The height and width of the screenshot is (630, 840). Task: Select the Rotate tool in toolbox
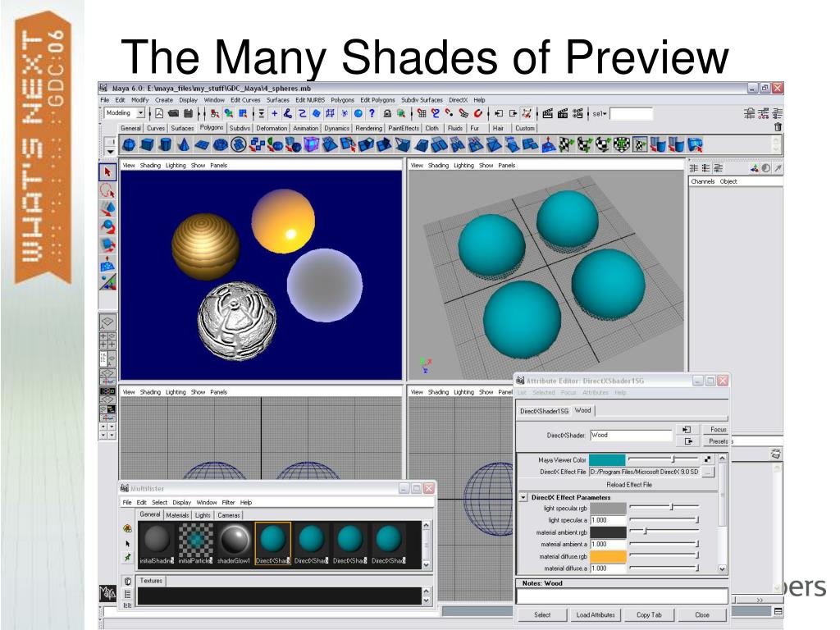(107, 227)
